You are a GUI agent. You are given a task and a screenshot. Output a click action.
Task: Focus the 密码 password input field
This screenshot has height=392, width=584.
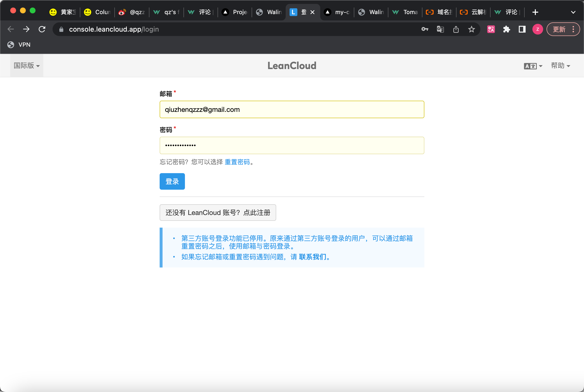point(292,145)
